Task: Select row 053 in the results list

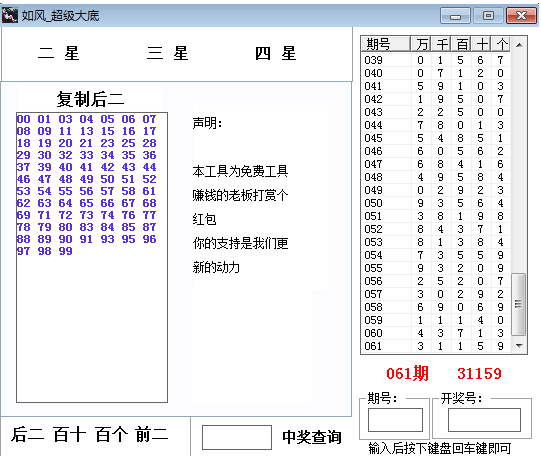Action: click(436, 242)
